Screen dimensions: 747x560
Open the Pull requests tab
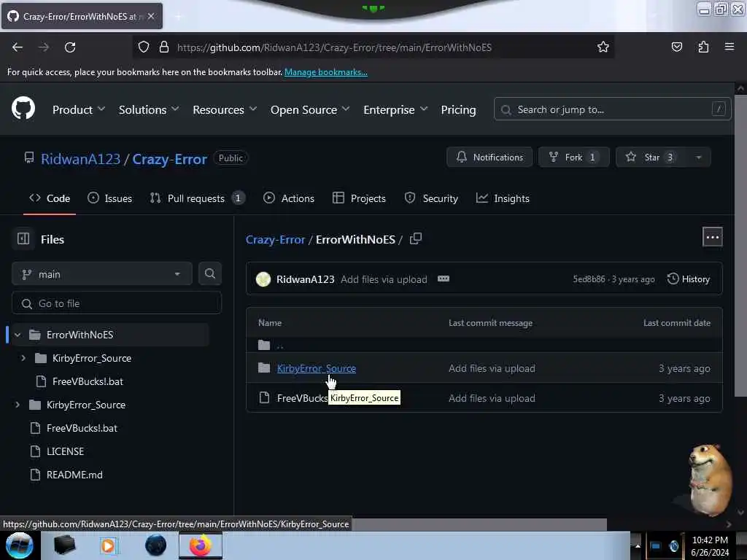197,198
